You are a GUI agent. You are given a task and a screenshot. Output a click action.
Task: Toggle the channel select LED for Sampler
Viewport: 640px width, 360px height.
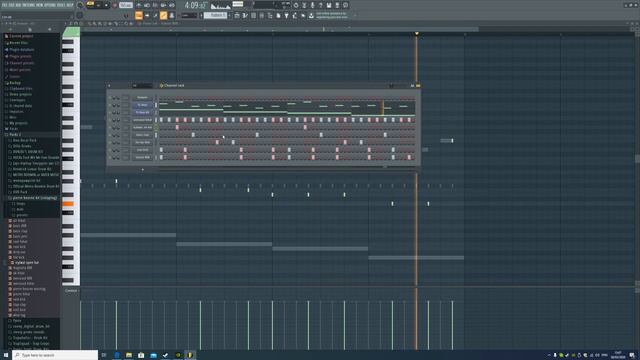tap(156, 98)
